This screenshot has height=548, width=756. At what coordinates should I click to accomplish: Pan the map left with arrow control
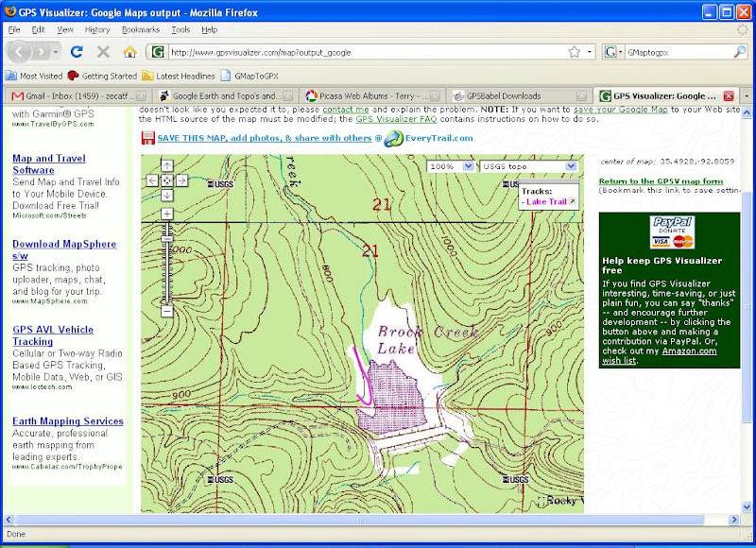[152, 180]
